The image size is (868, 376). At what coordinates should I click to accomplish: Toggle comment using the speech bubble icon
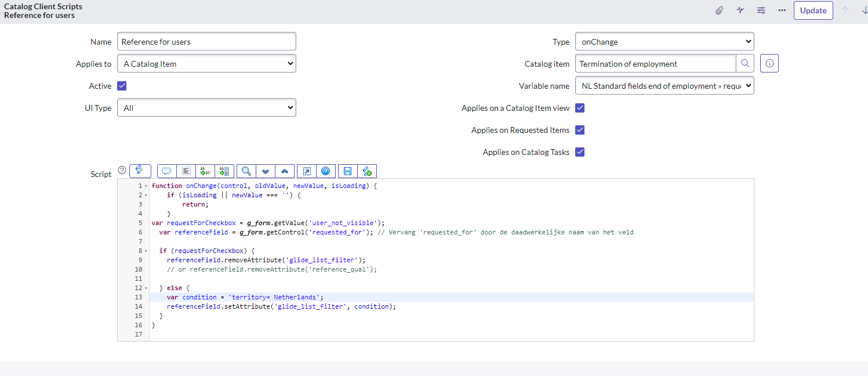[166, 171]
